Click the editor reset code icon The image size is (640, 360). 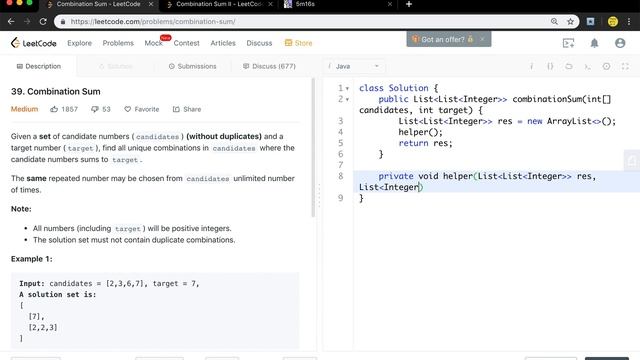pyautogui.click(x=569, y=66)
